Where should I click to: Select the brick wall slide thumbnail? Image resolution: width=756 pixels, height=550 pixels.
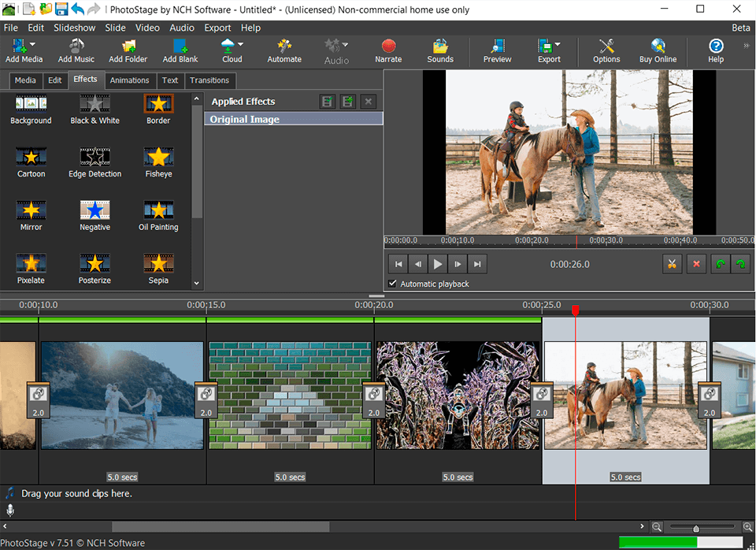pos(290,396)
